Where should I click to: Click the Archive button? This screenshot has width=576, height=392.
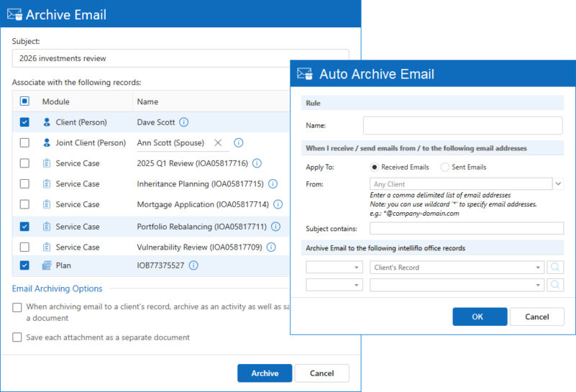click(x=265, y=373)
